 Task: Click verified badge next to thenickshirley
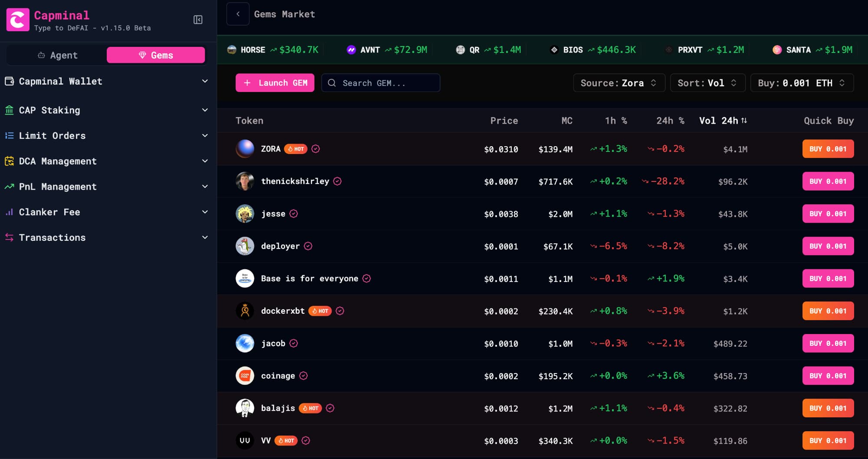337,181
